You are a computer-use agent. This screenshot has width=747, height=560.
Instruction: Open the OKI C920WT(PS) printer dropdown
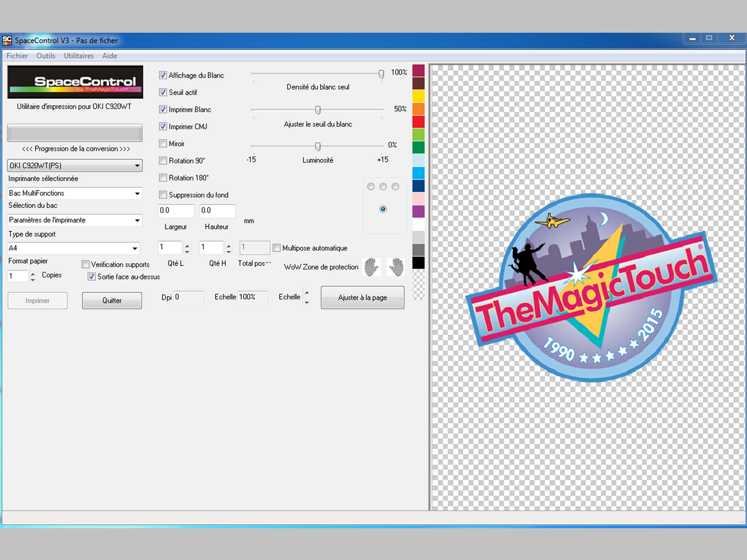(75, 165)
